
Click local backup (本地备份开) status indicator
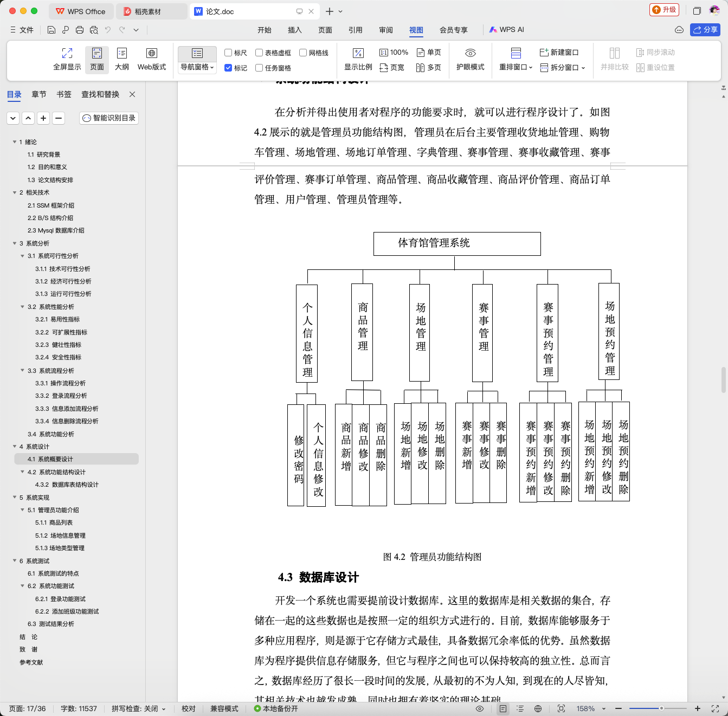pos(276,708)
